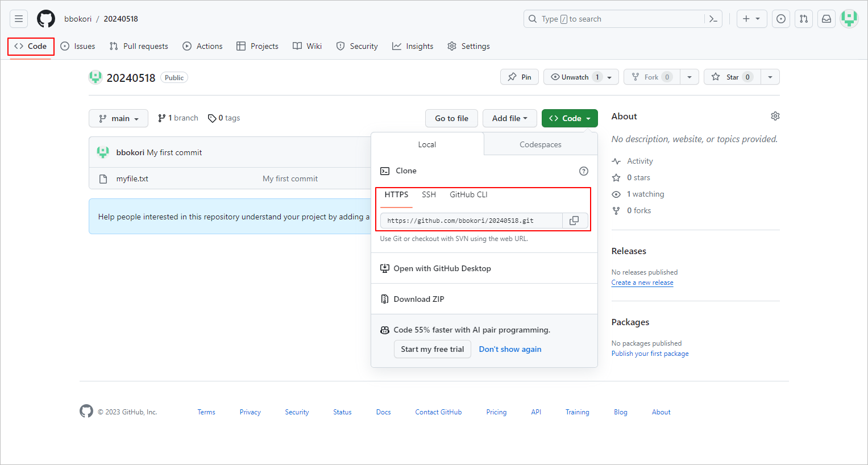View the 1 branch link
The height and width of the screenshot is (465, 868).
pos(178,118)
